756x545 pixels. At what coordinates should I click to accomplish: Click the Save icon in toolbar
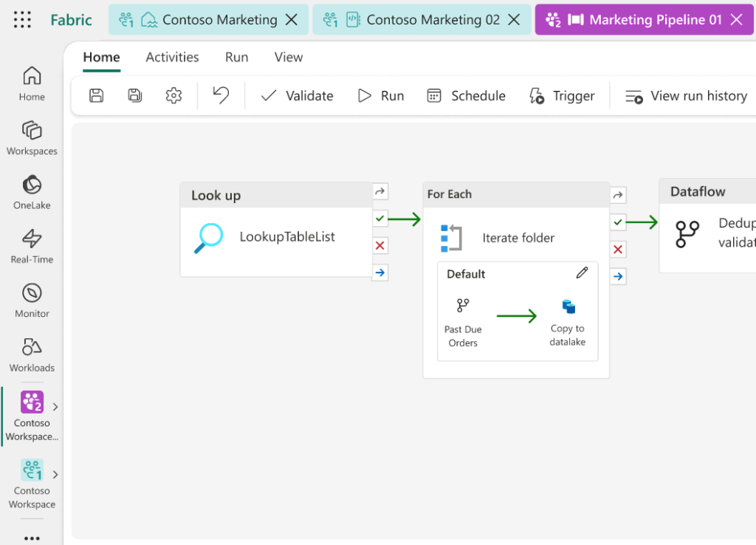click(96, 95)
